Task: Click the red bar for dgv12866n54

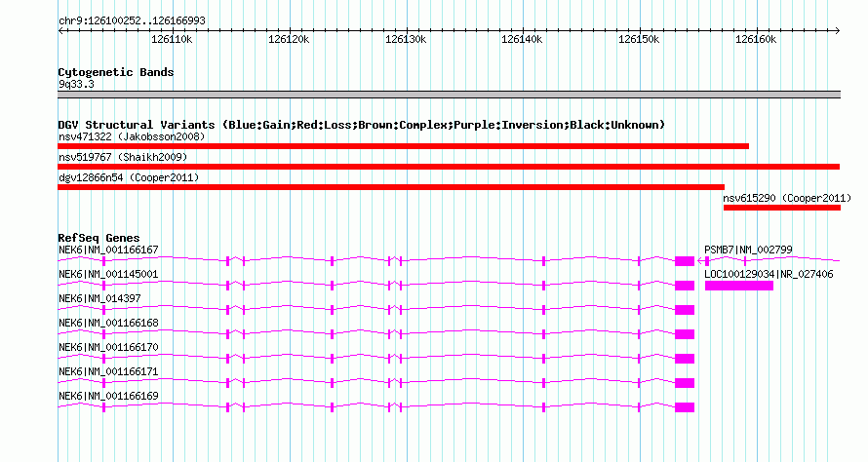Action: coord(391,187)
